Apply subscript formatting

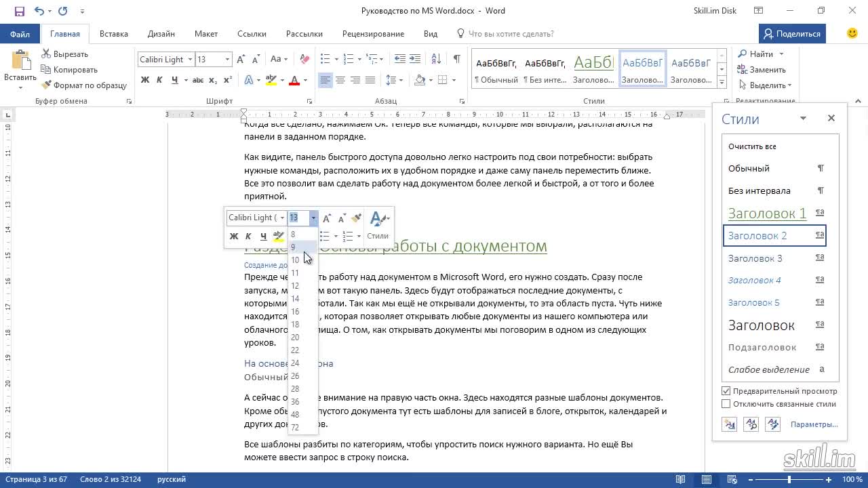coord(213,80)
